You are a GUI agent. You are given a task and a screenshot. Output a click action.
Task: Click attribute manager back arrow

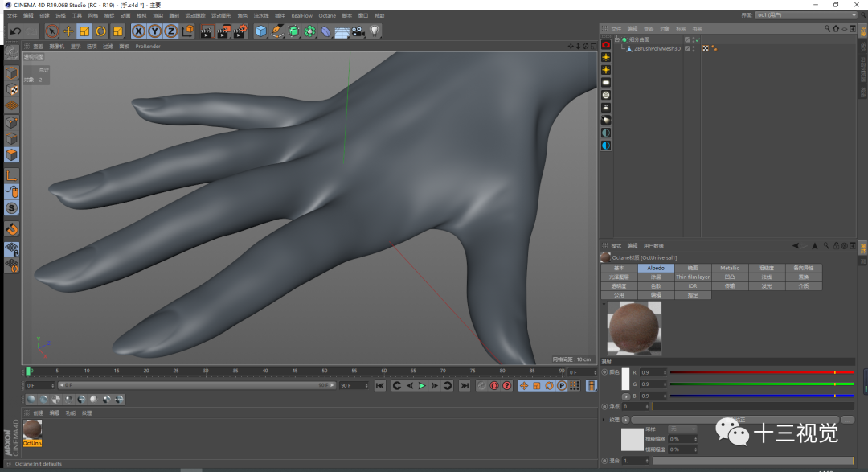coord(796,246)
